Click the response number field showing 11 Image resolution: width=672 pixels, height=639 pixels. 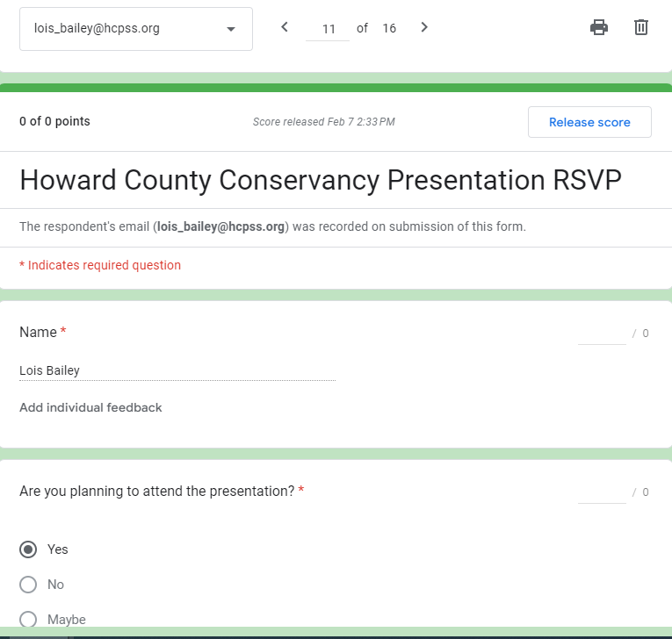click(x=329, y=29)
